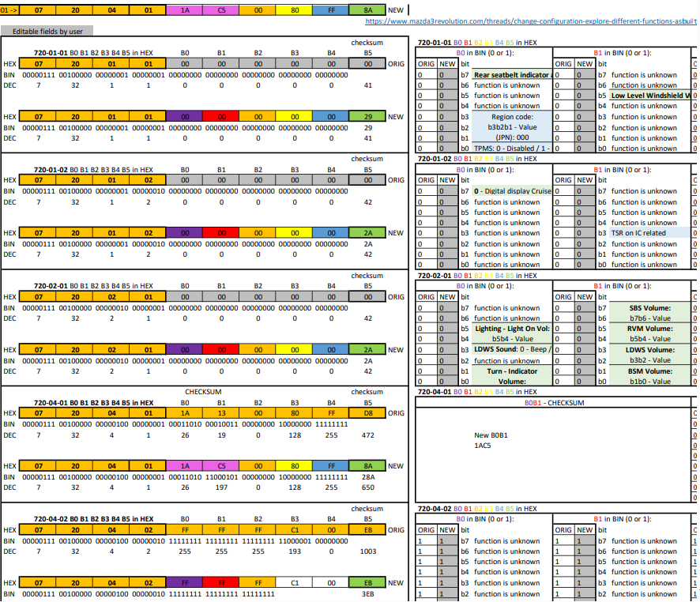Screen dimensions: 700x602
Task: Select the 'Turn - Indicator' cell
Action: 512,371
